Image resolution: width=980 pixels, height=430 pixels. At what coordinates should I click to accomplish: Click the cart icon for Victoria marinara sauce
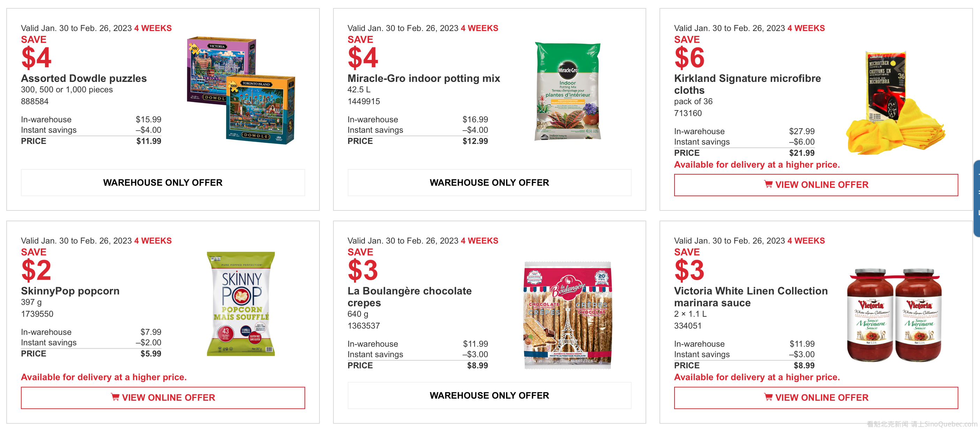point(768,397)
